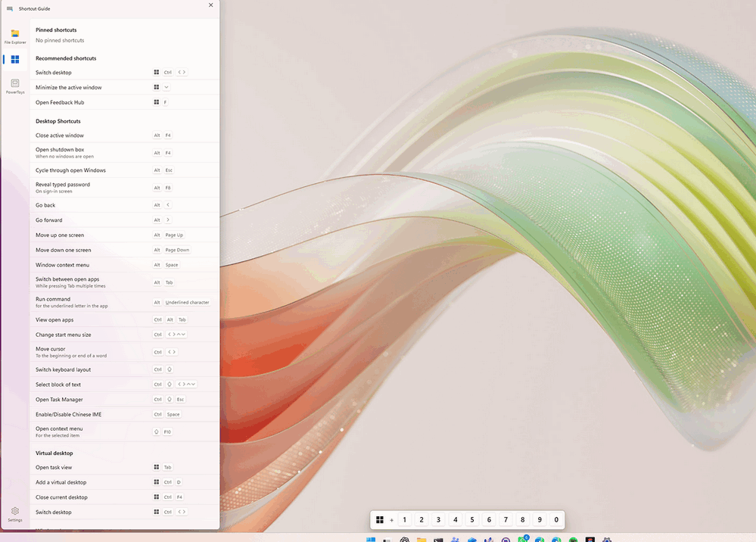Select the Close current desktop shortcut
This screenshot has width=756, height=542.
(124, 497)
